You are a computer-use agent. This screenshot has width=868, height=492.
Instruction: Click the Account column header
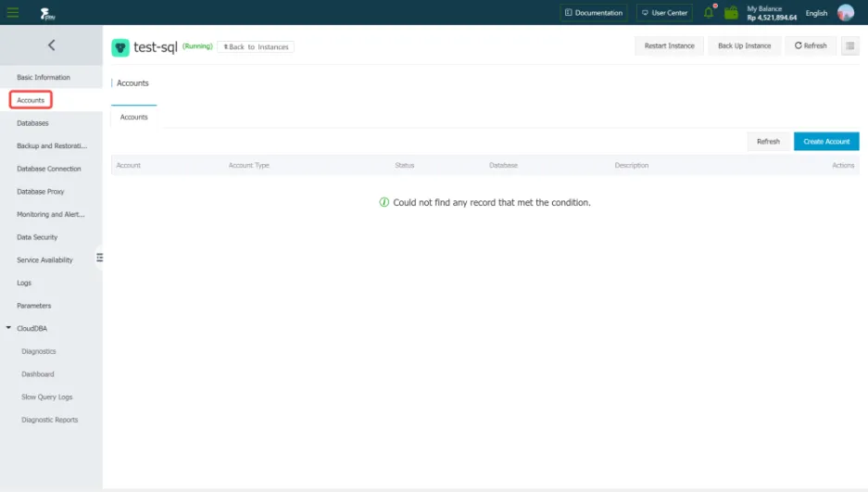point(129,165)
